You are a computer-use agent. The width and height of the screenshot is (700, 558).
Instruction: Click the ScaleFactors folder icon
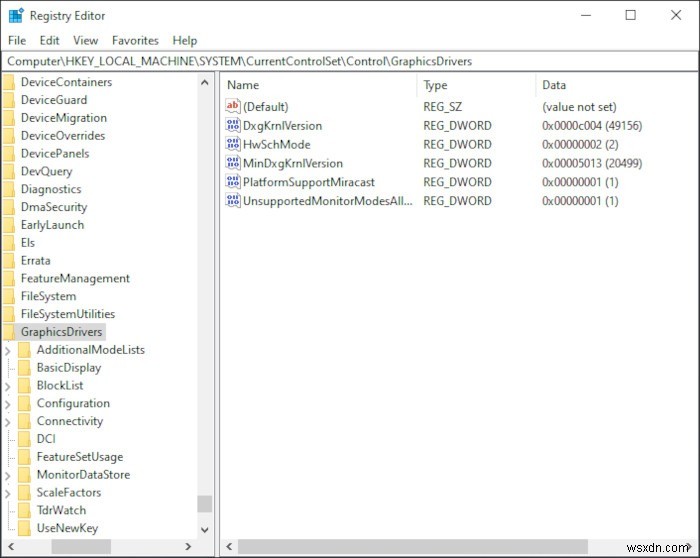pos(25,492)
